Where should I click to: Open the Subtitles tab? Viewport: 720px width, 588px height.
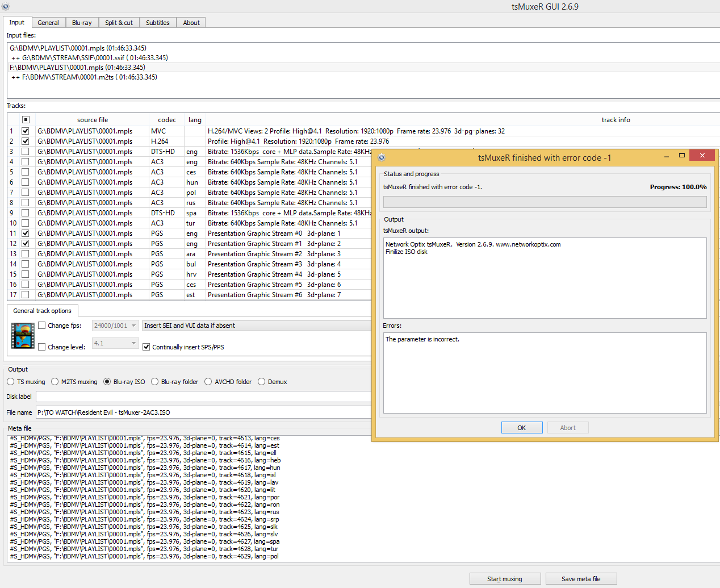point(158,23)
